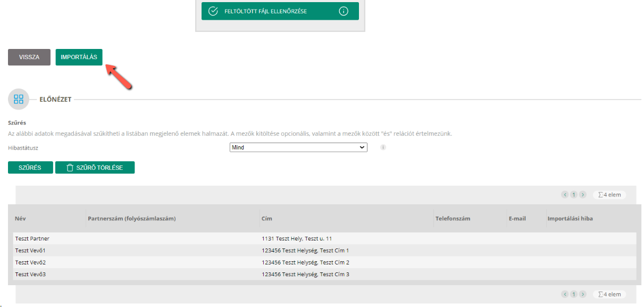Go to the previous page in the bottom pager
This screenshot has width=644, height=307.
pyautogui.click(x=565, y=294)
